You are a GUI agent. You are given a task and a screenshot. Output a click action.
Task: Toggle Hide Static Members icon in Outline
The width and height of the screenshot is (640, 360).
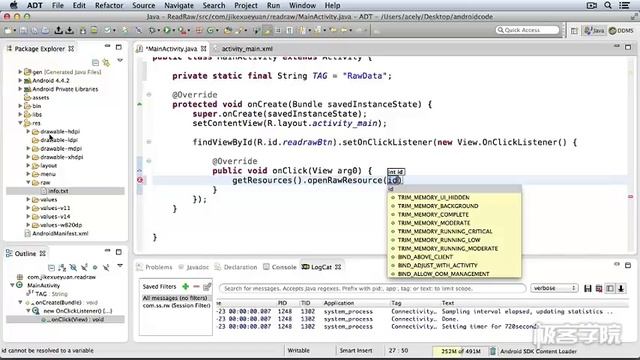(x=84, y=268)
